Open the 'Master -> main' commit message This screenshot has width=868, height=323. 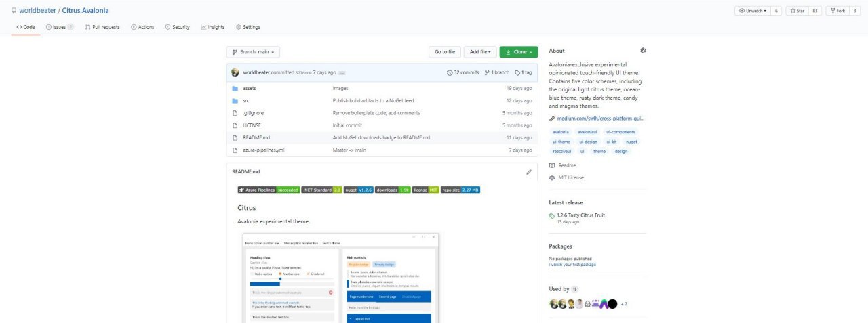(349, 150)
